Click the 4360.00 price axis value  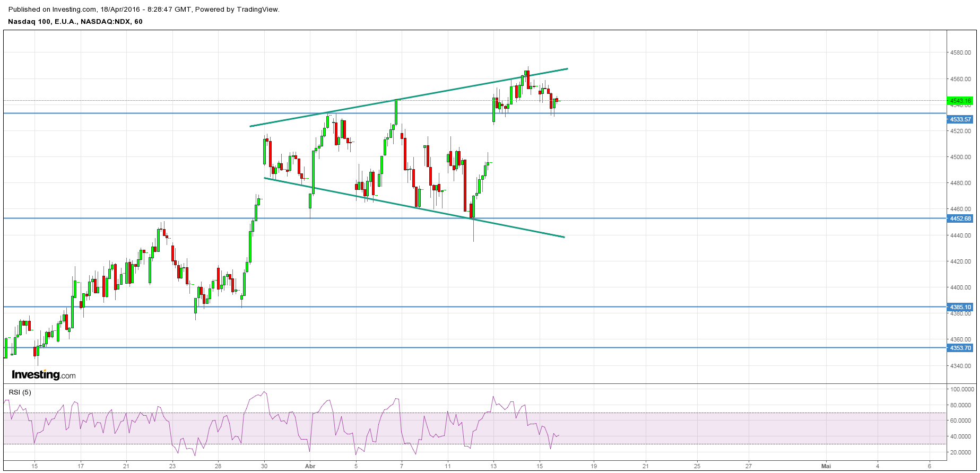961,339
